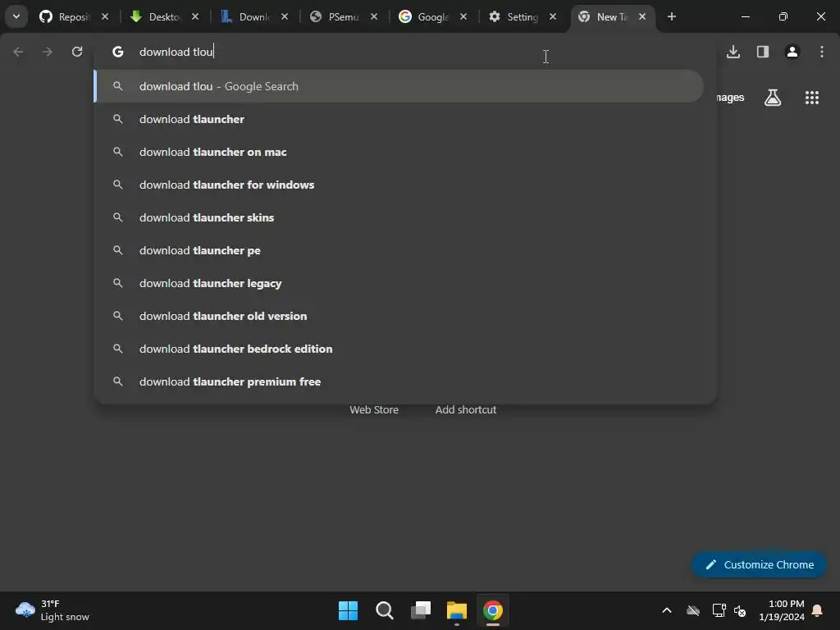Click the OneDrive cloud tray icon
This screenshot has width=840, height=630.
(693, 610)
